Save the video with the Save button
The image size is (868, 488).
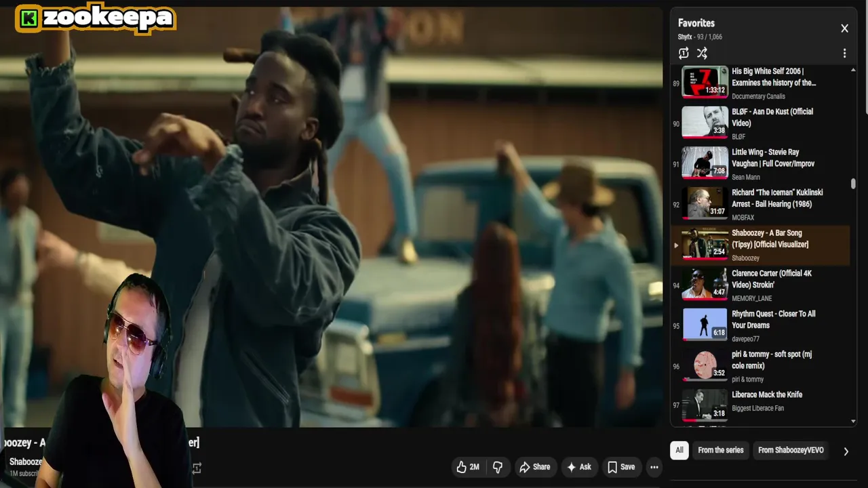(621, 467)
